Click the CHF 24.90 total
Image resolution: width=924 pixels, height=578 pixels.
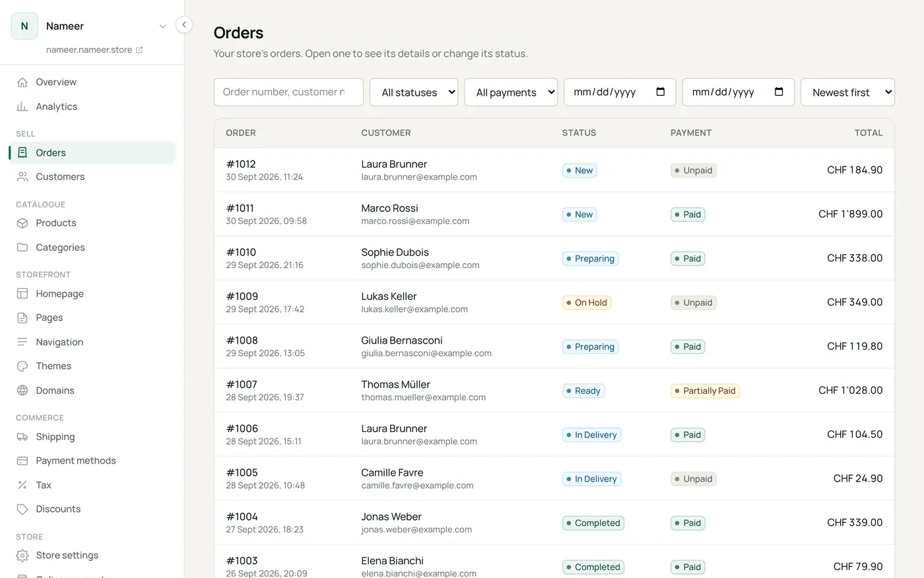[x=858, y=478]
